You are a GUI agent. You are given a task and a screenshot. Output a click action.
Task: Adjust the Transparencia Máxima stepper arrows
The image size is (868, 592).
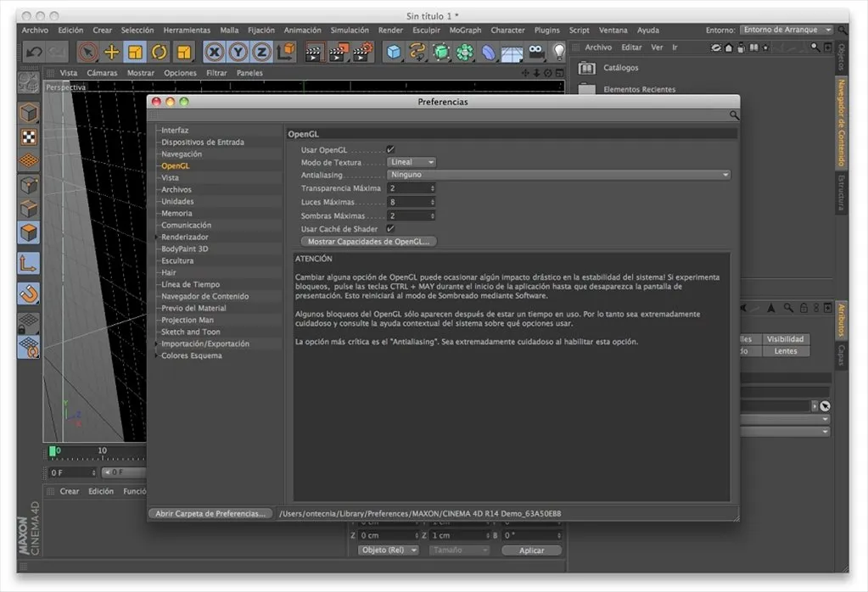pyautogui.click(x=433, y=188)
